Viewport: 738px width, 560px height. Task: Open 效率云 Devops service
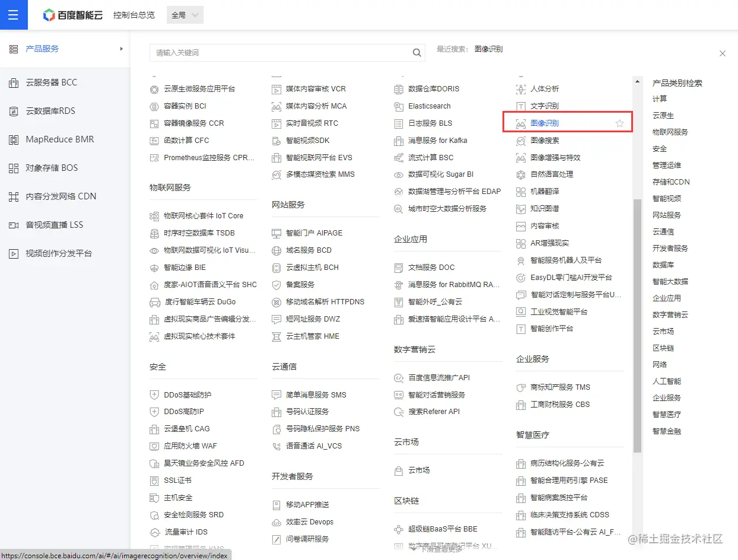(x=310, y=522)
